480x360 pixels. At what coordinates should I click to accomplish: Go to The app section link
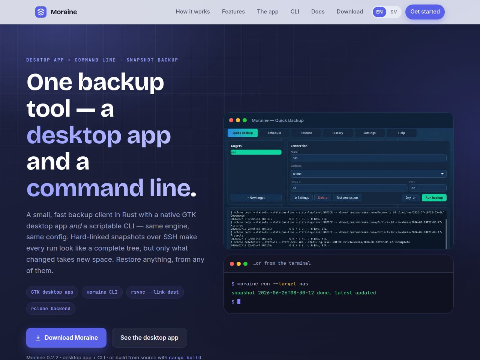click(x=267, y=12)
